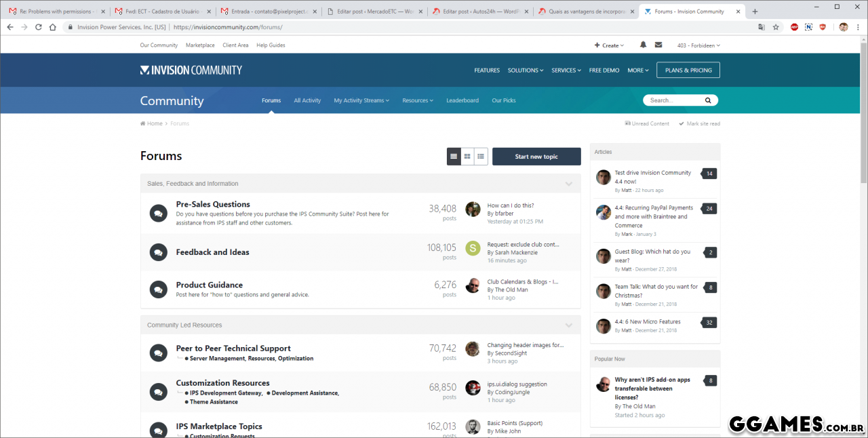868x438 pixels.
Task: Collapse the Community Led Resources category
Action: tap(568, 325)
